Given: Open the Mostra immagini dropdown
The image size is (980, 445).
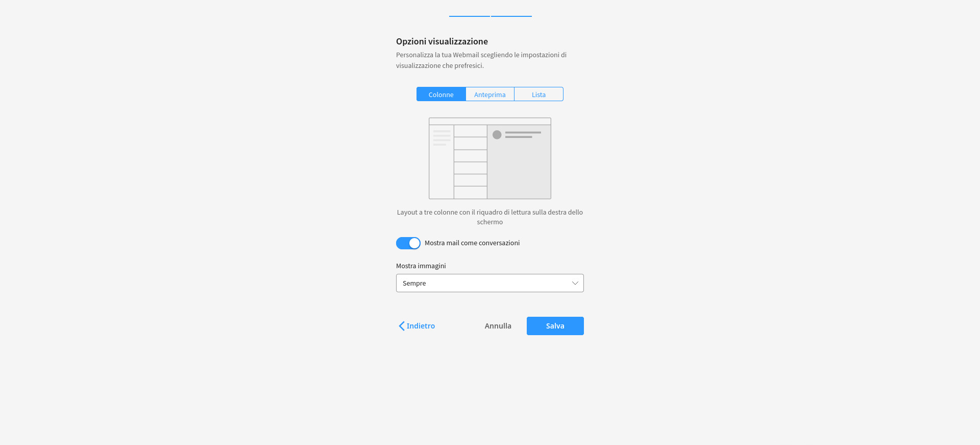Looking at the screenshot, I should tap(490, 283).
